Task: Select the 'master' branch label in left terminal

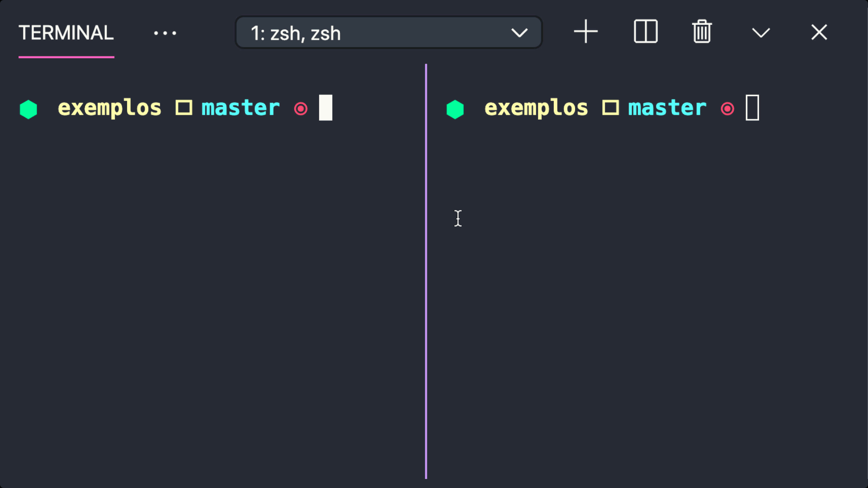Action: point(240,108)
